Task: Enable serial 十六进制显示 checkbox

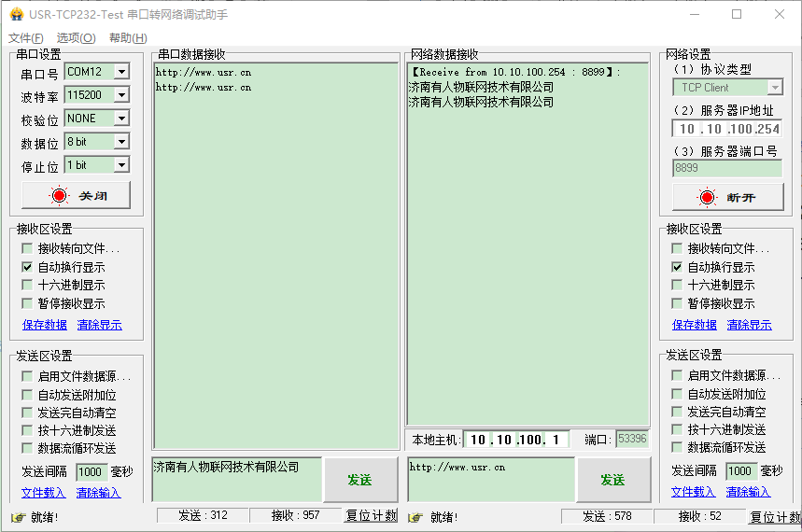Action: coord(27,286)
